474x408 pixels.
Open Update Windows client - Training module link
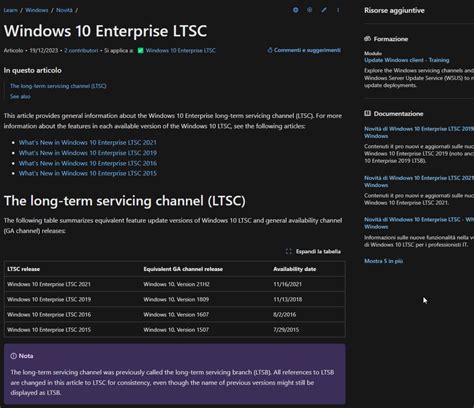click(407, 60)
